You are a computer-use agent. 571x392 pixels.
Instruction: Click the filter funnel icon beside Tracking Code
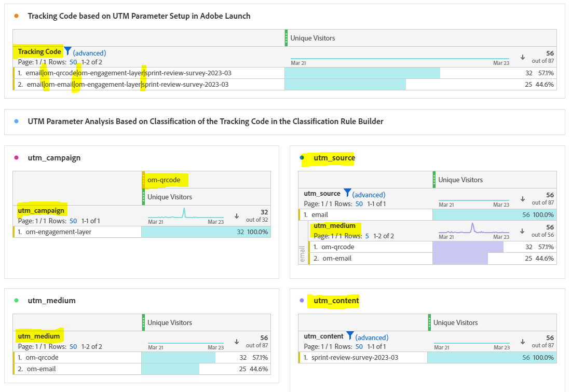click(x=67, y=51)
